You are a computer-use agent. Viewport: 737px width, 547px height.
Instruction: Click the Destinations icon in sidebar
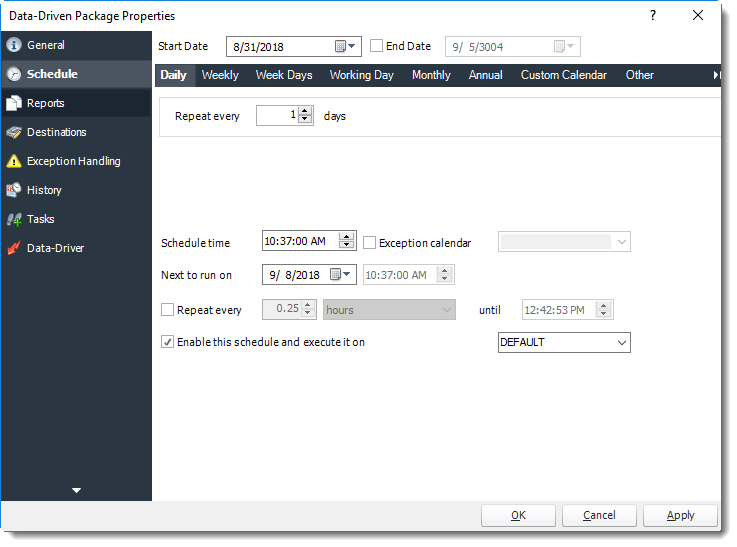[x=14, y=133]
